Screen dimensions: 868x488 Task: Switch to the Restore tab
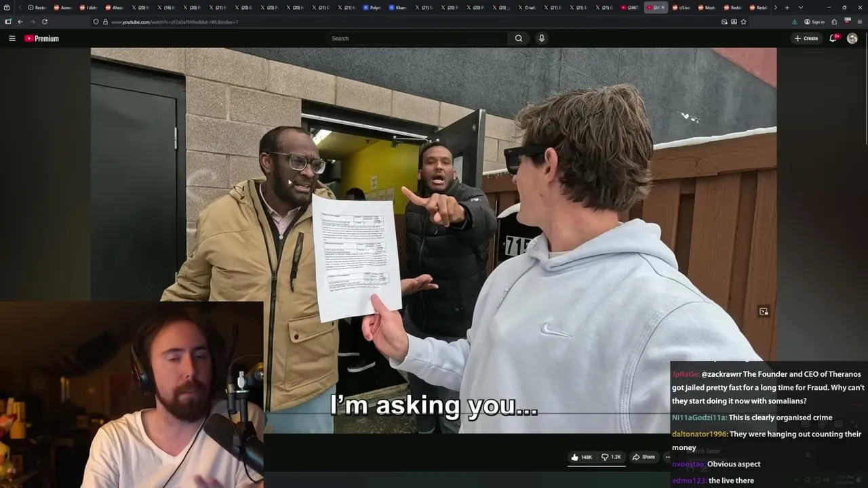(37, 7)
